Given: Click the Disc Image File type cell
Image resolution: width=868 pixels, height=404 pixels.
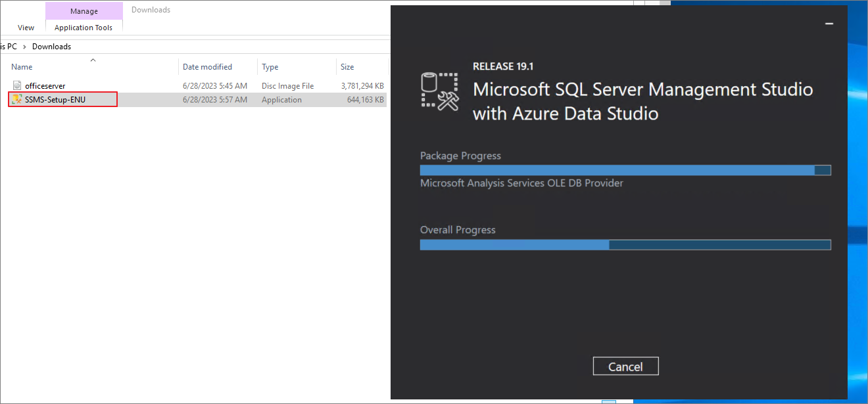Looking at the screenshot, I should click(x=288, y=86).
